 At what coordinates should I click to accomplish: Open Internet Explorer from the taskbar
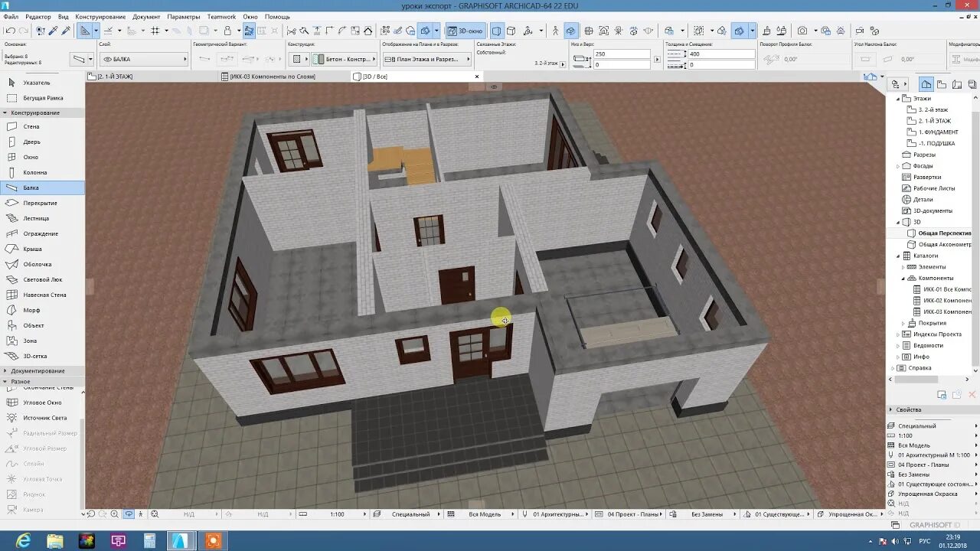(23, 541)
